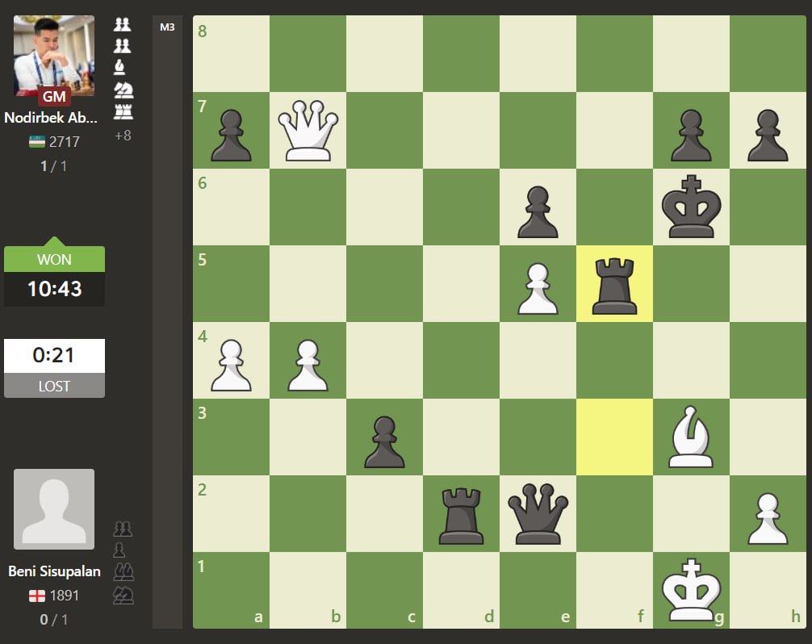
Task: Select the black pawn on a7
Action: (231, 131)
